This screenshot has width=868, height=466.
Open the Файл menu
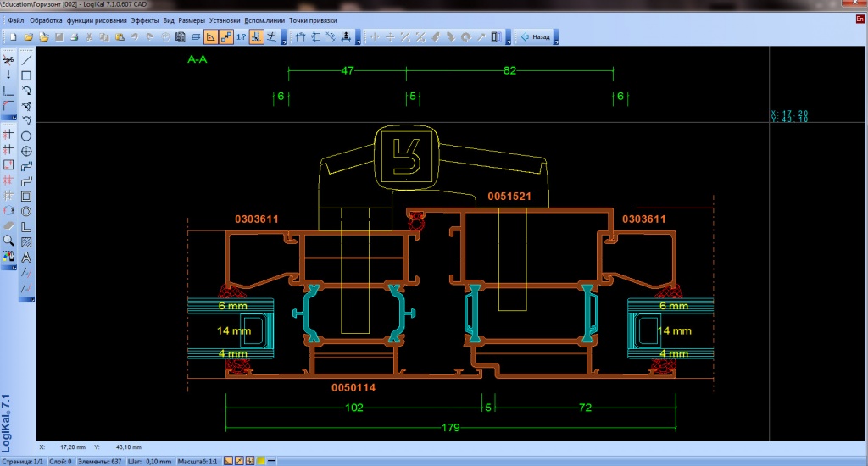(16, 20)
